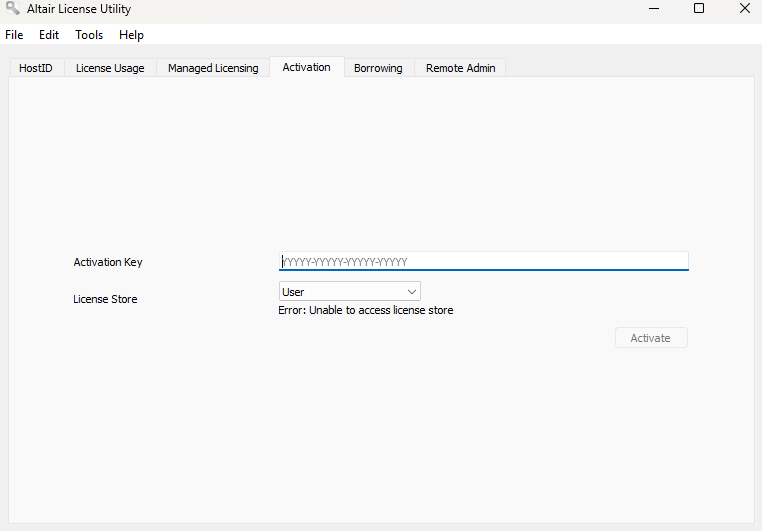Select the Activation tab
This screenshot has width=762, height=531.
[x=307, y=67]
